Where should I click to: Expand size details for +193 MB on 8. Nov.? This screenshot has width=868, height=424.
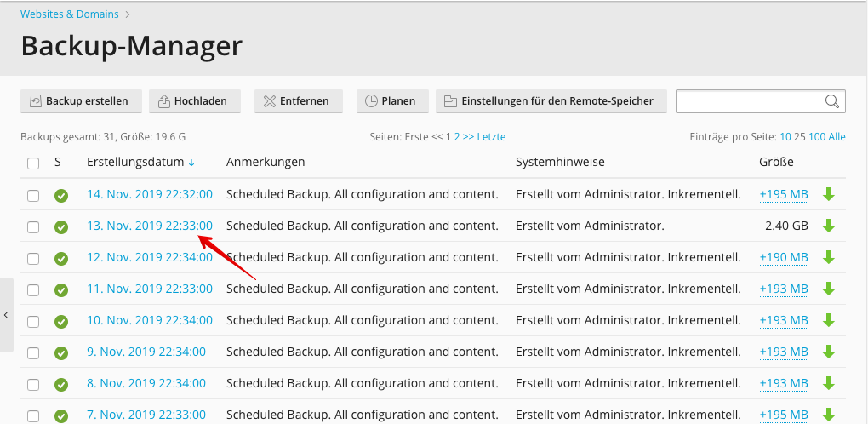coord(784,383)
